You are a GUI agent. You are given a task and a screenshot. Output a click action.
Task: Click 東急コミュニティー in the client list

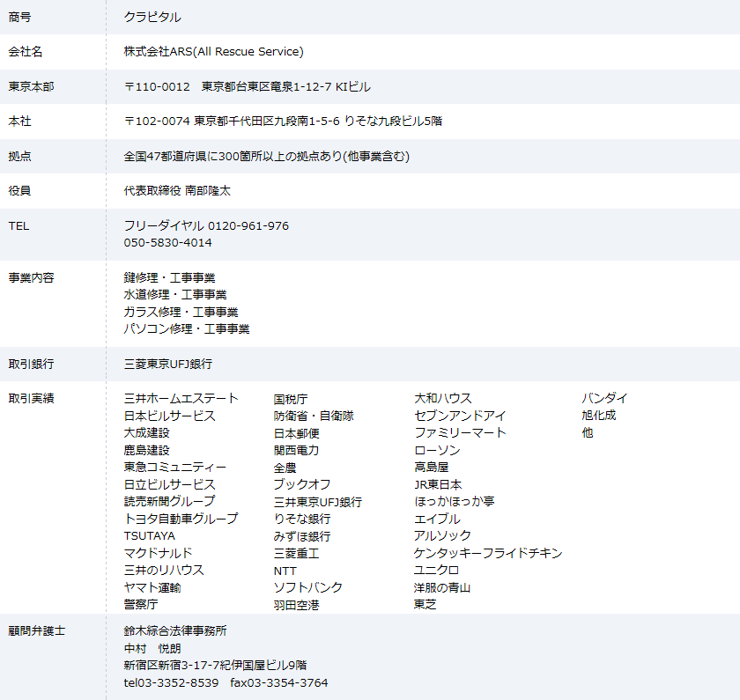(175, 467)
